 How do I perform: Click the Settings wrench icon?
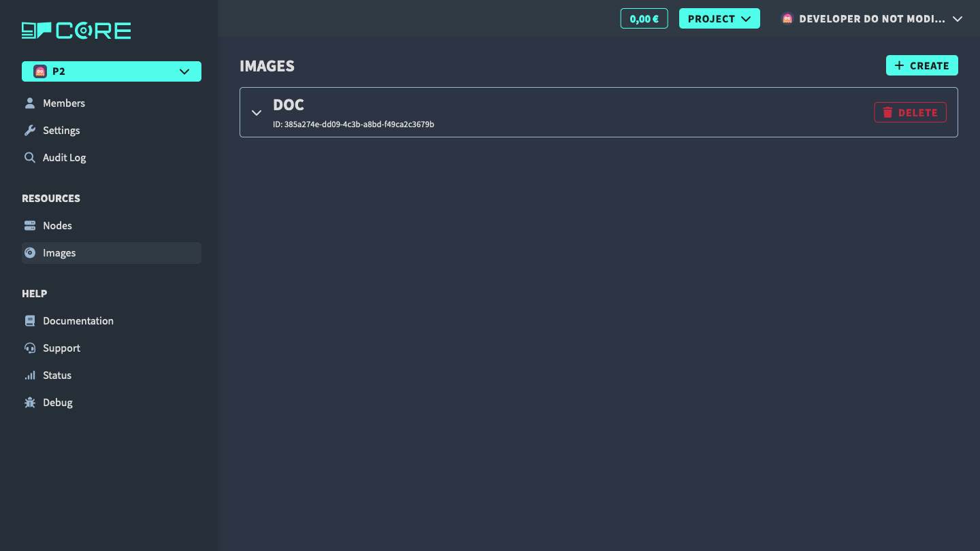coord(30,131)
